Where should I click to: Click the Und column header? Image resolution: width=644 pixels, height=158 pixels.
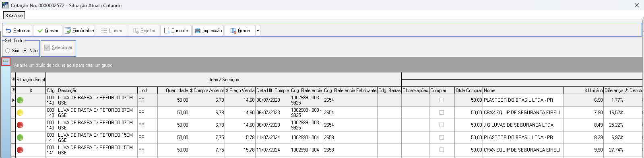click(147, 90)
